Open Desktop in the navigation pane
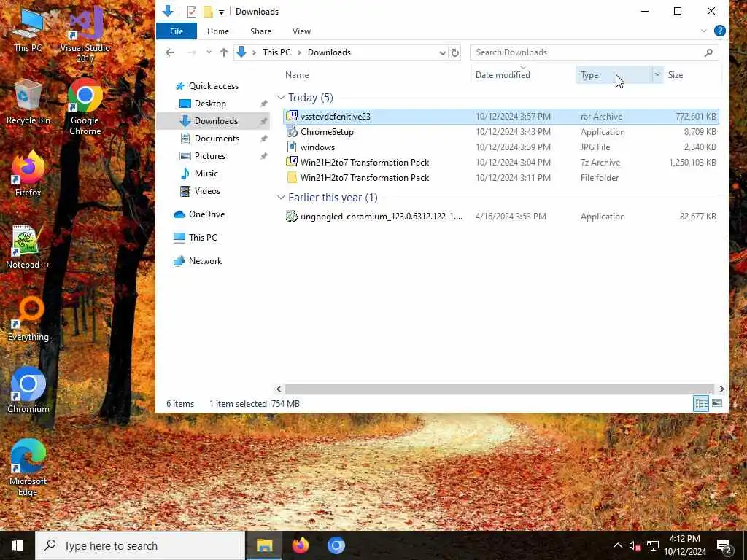Image resolution: width=747 pixels, height=560 pixels. (210, 104)
